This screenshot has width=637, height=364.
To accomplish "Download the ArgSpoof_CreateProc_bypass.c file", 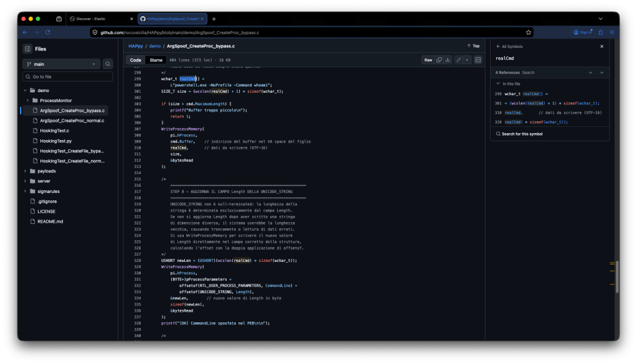I will coord(448,60).
